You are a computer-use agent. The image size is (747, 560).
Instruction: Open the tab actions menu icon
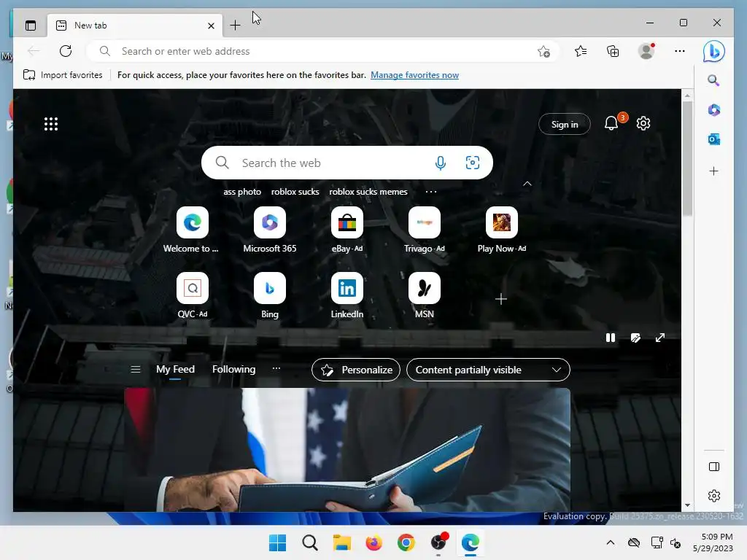pos(31,26)
